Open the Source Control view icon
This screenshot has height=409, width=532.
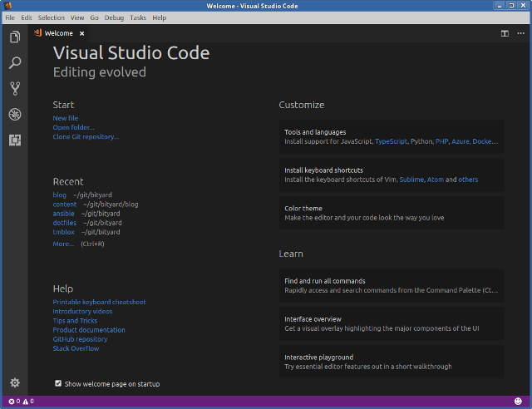(x=14, y=88)
